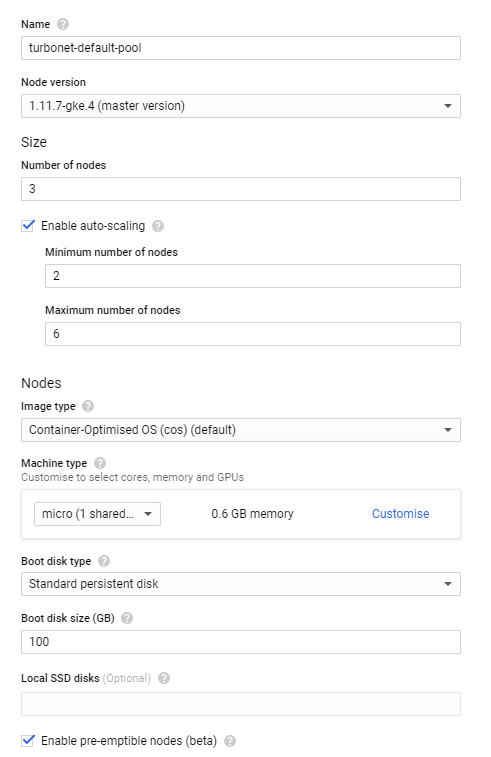Select the Maximum number of nodes field

pyautogui.click(x=253, y=334)
